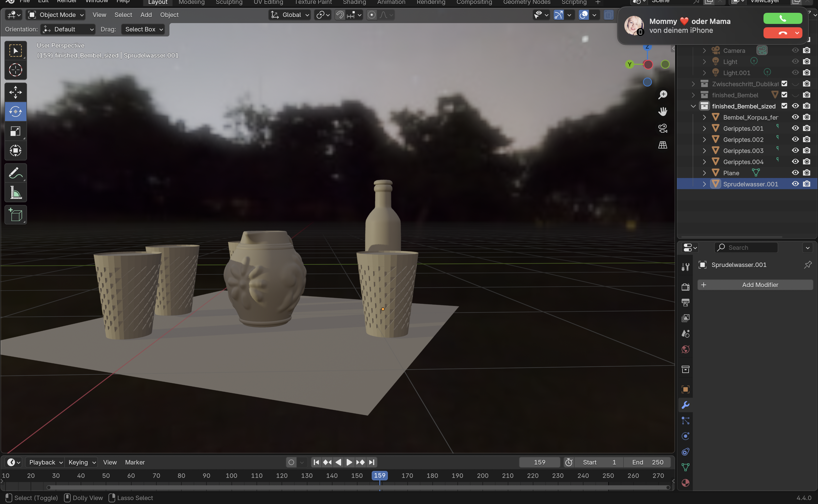818x504 pixels.
Task: Toggle visibility of Geripptes.002
Action: pyautogui.click(x=795, y=139)
